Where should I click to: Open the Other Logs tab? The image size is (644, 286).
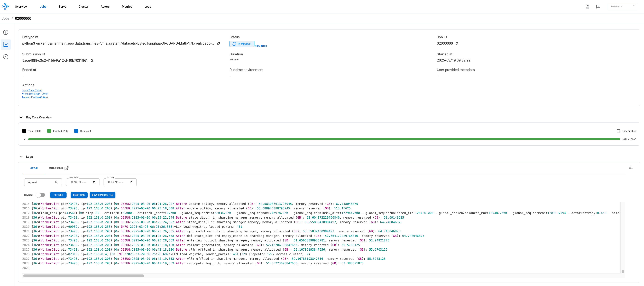[59, 168]
